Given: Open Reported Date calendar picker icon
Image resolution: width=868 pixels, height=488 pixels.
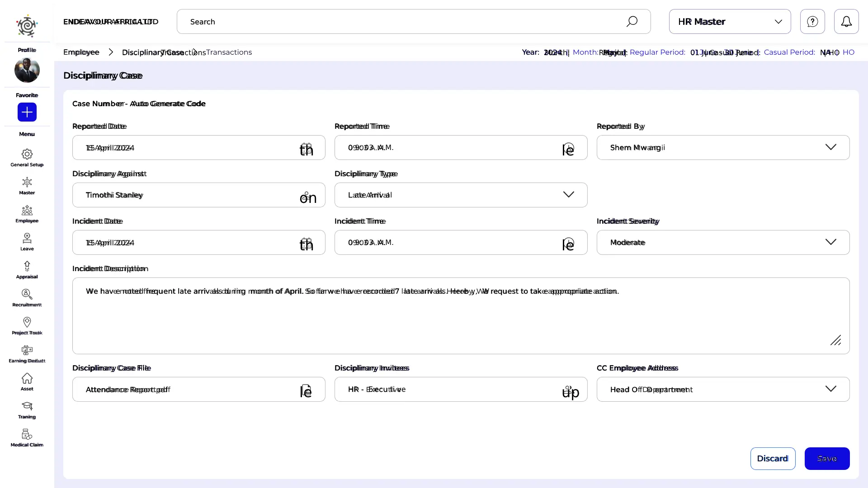Looking at the screenshot, I should coord(306,148).
